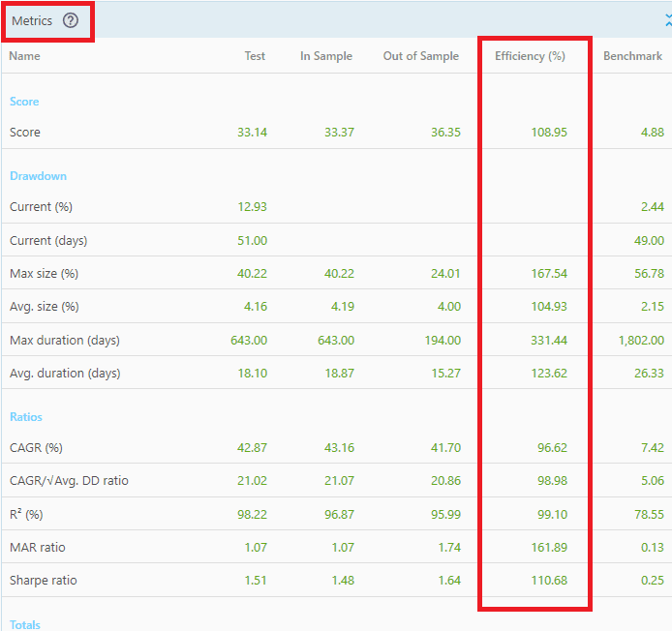Click the Name column header

point(25,56)
